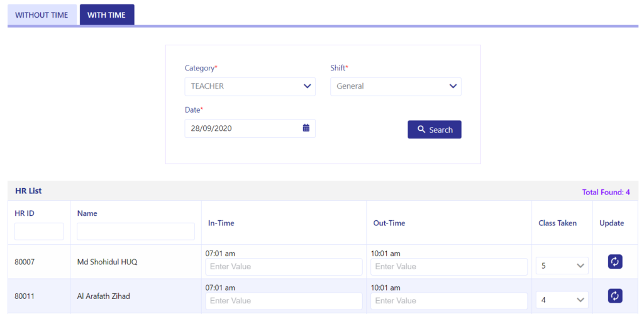Click the Total Found: 4 label
Viewport: 644px width, 314px height.
tap(606, 192)
